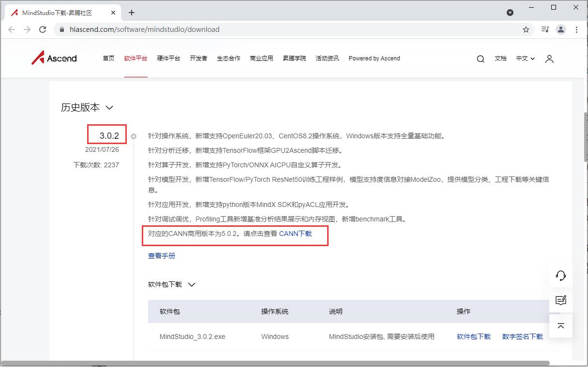This screenshot has width=588, height=367.
Task: Click 下载次数: 2237 text
Action: [96, 165]
